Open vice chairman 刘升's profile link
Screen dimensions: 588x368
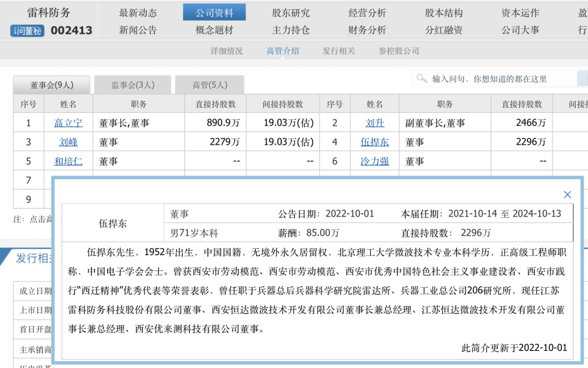tap(376, 122)
